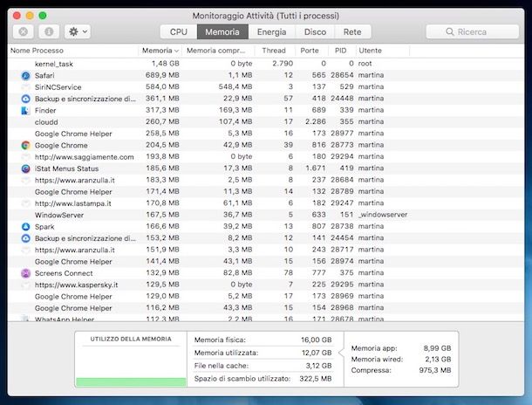Select https://www.aranzulla.it row with 151,9 MB
532x405 pixels.
(266, 250)
